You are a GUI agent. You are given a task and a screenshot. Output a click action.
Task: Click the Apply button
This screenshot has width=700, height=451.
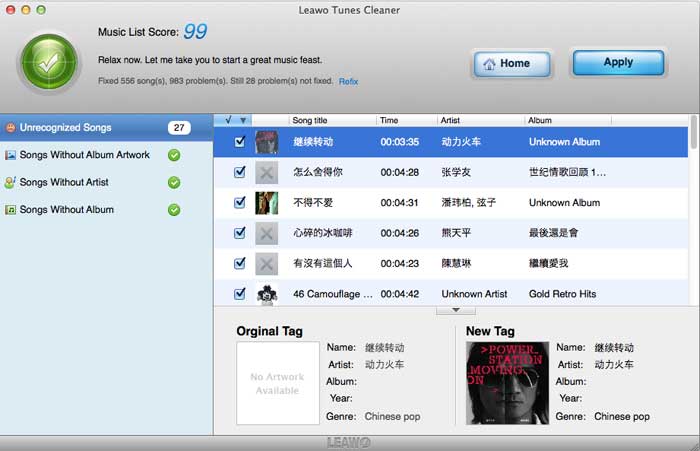tap(618, 63)
